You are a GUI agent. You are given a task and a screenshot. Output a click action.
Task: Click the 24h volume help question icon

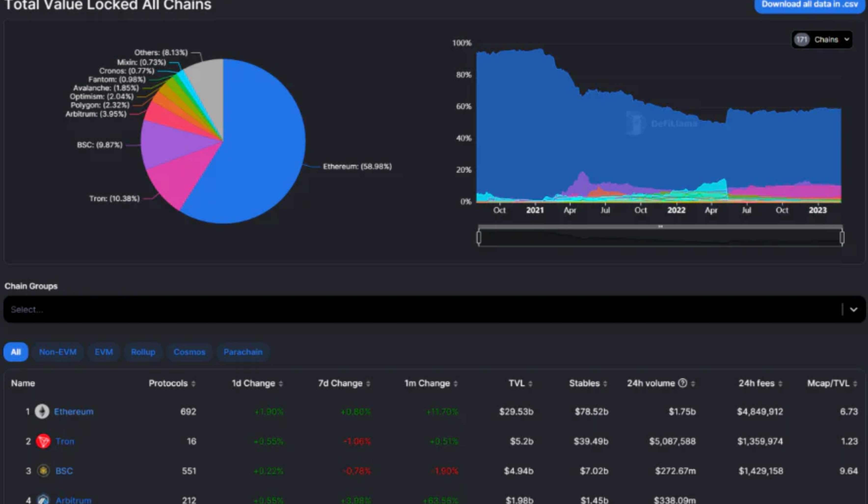tap(682, 383)
